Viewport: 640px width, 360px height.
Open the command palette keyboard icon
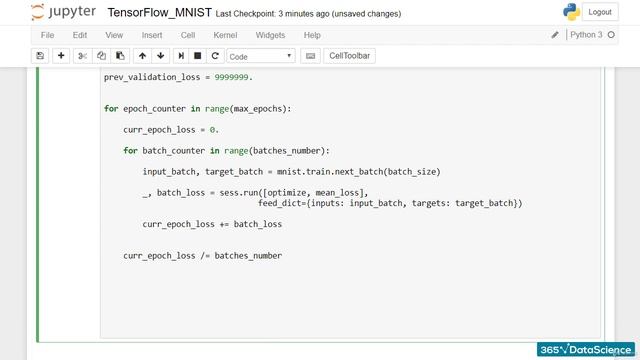310,56
